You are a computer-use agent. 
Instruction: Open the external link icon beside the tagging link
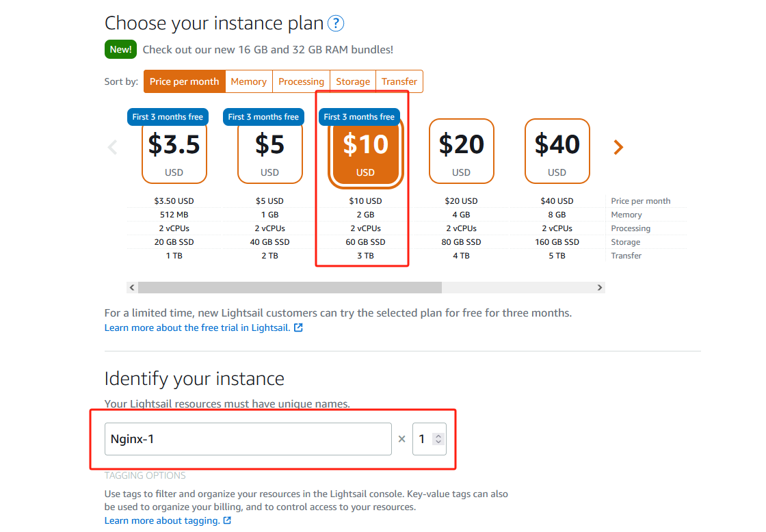227,521
